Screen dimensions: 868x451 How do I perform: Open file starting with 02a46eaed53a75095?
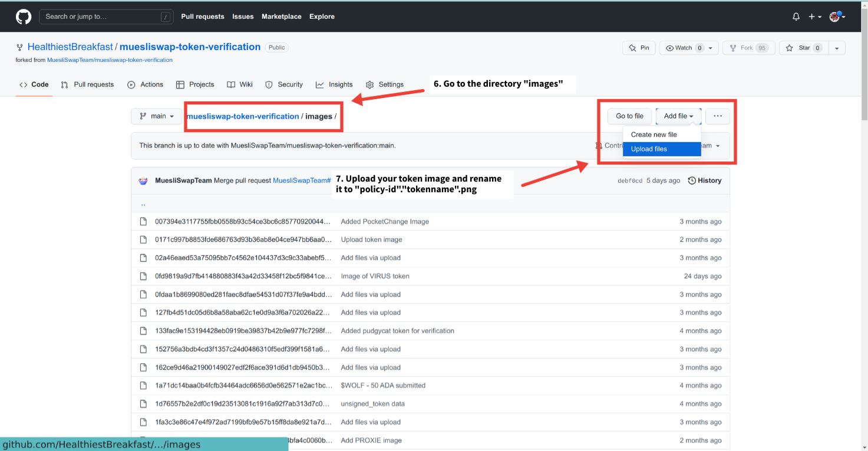(x=243, y=258)
